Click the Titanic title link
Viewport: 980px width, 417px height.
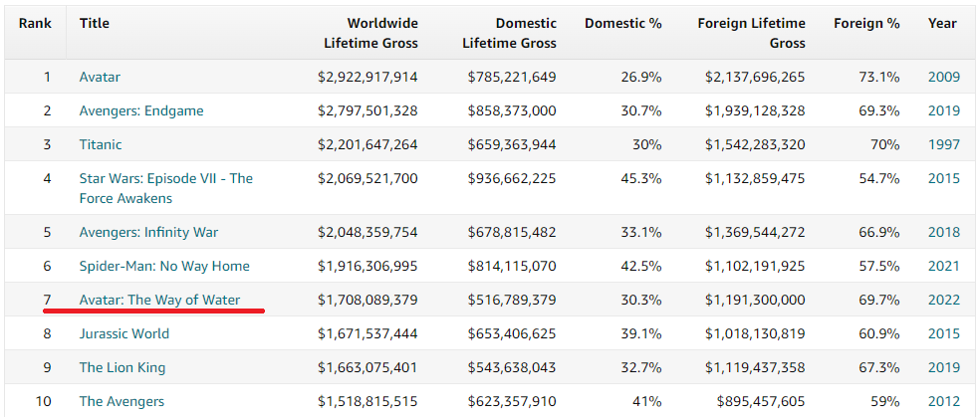pos(101,144)
